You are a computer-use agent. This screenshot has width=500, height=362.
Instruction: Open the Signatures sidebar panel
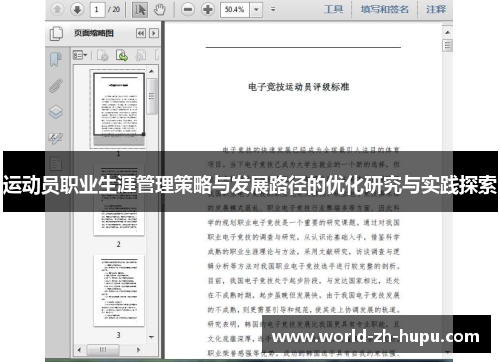56,138
